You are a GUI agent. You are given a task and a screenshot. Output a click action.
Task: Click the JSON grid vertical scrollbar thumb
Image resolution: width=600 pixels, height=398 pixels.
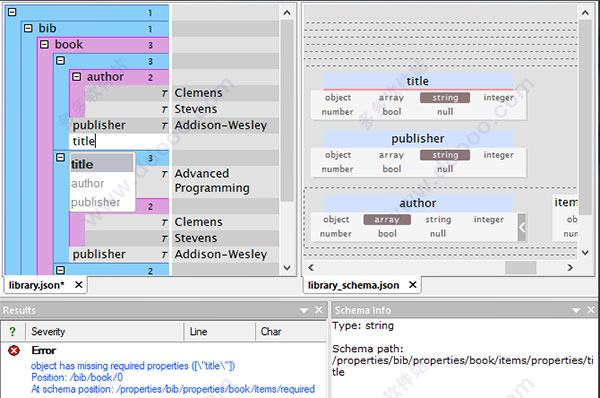287,111
